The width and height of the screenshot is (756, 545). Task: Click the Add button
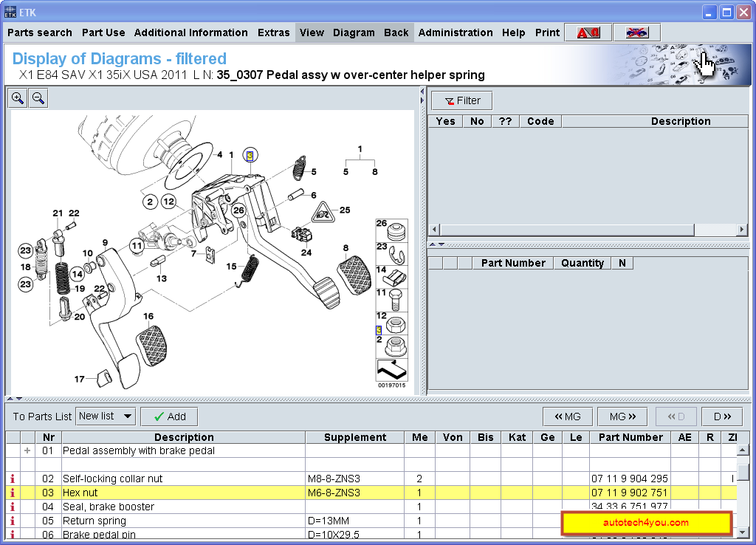click(169, 417)
